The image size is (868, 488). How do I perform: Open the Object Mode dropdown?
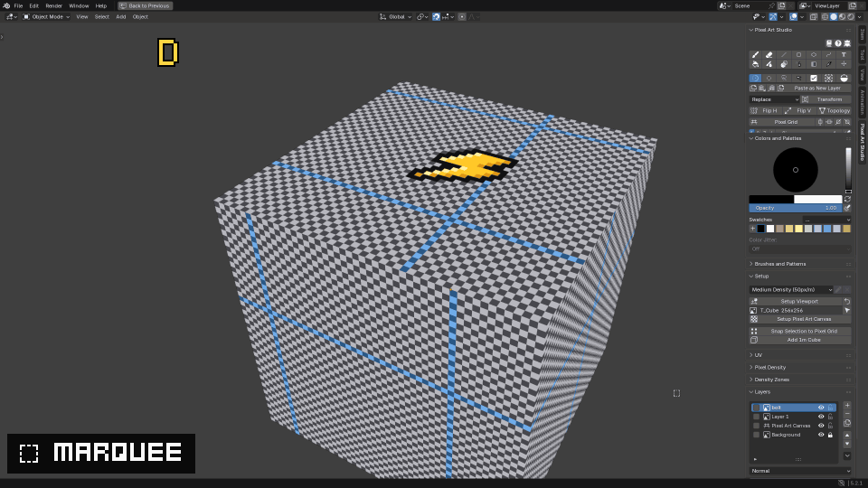[x=46, y=16]
